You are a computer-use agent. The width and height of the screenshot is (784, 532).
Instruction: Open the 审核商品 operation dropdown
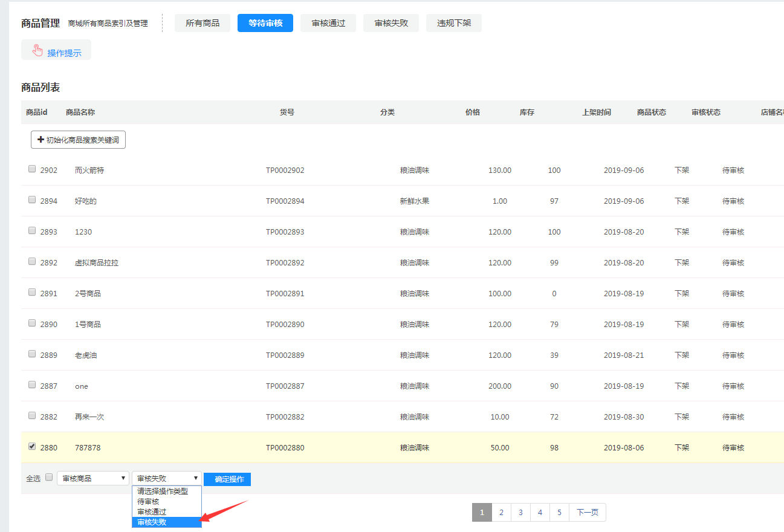[x=93, y=478]
